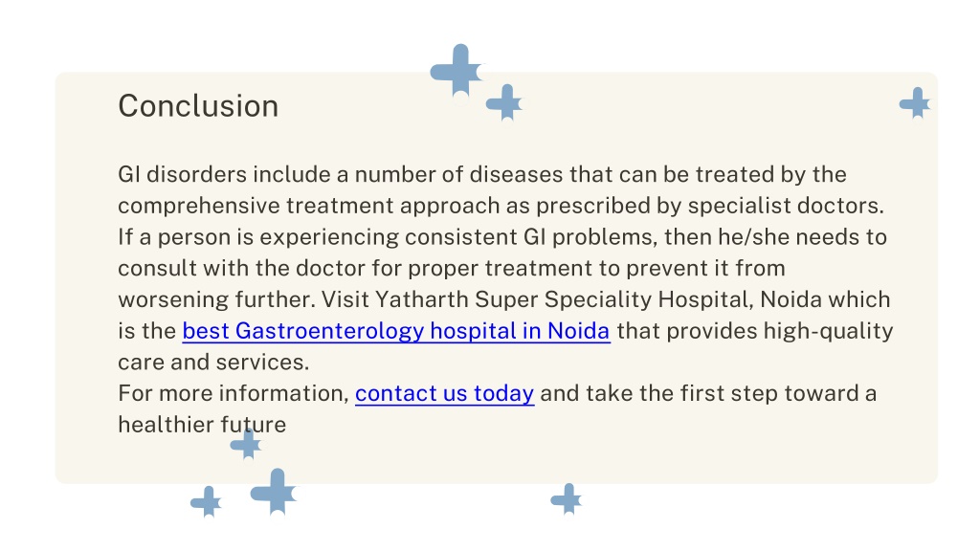This screenshot has width=980, height=551.
Task: Click the text Yatharth Super Speciality Hospital
Action: 563,299
